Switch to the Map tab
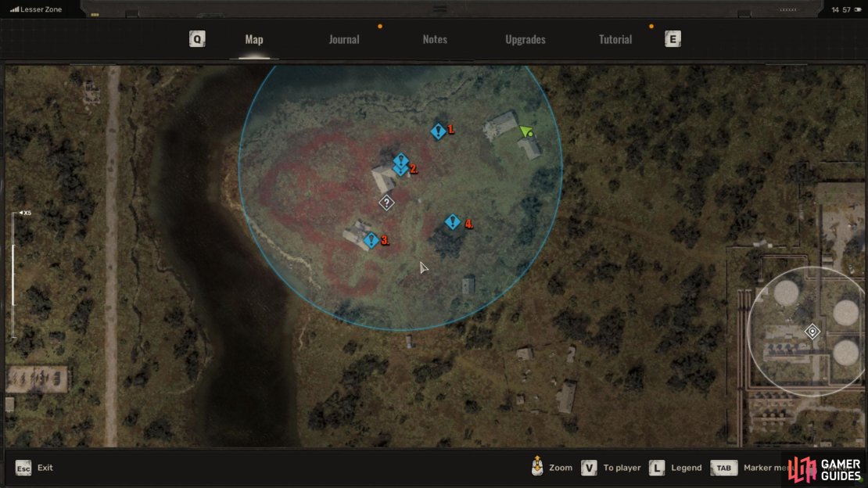 (254, 39)
